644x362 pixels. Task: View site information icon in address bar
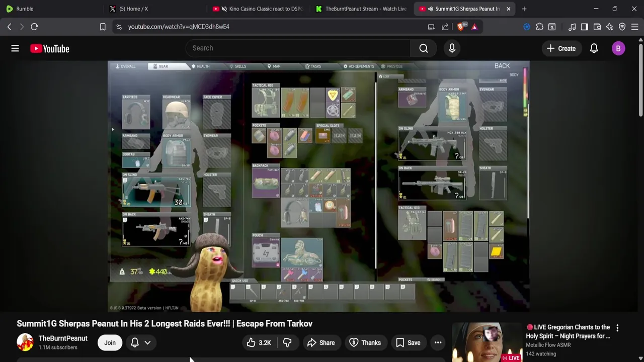119,27
